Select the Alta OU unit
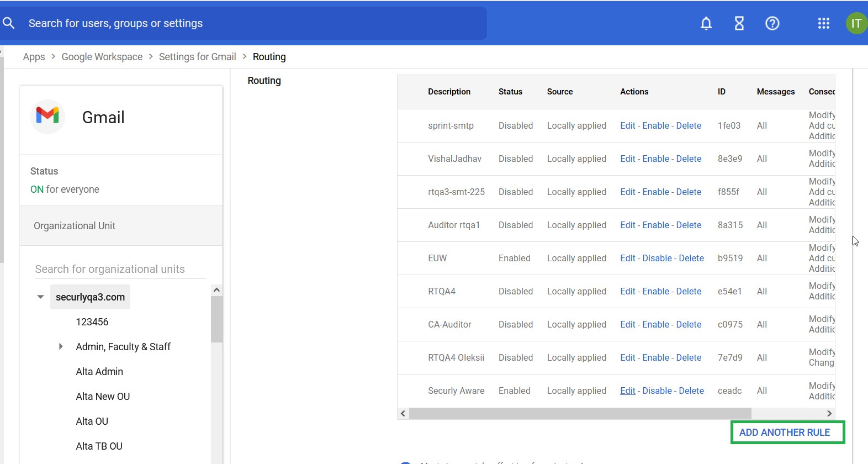Image resolution: width=868 pixels, height=464 pixels. coord(92,421)
